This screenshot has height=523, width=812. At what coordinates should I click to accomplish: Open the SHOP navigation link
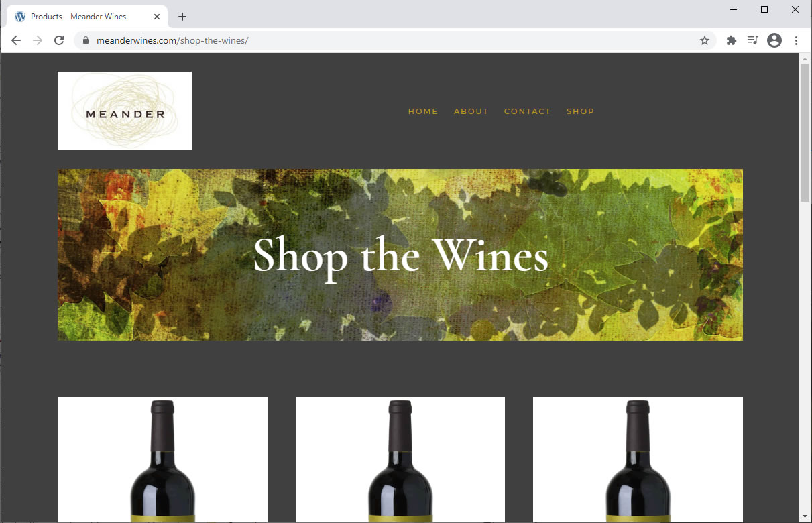(581, 111)
